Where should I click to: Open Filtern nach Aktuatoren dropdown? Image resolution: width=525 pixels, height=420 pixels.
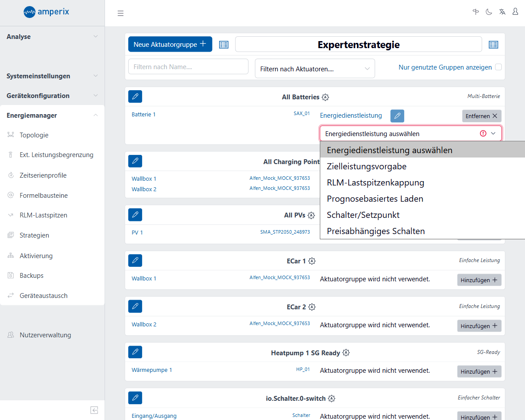[x=315, y=69]
